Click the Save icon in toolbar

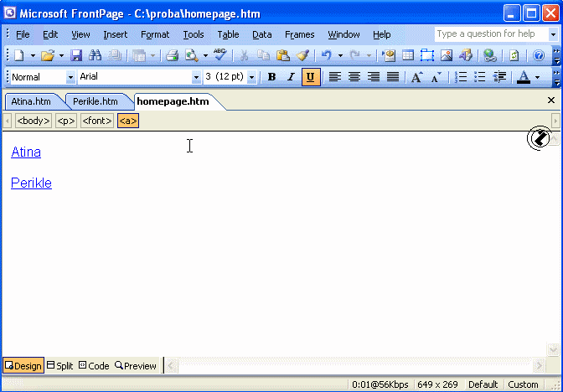pos(76,55)
